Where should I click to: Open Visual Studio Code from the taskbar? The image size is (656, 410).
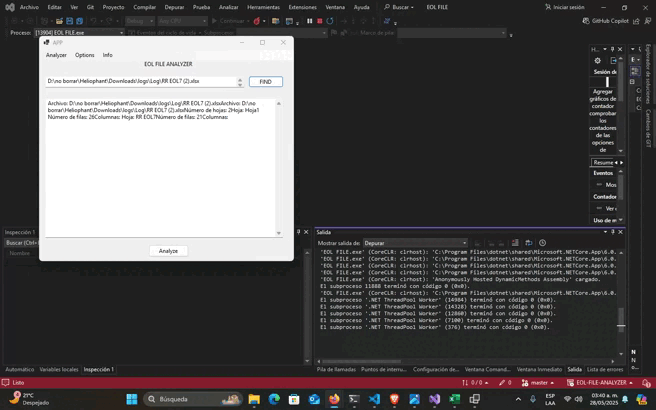[374, 399]
